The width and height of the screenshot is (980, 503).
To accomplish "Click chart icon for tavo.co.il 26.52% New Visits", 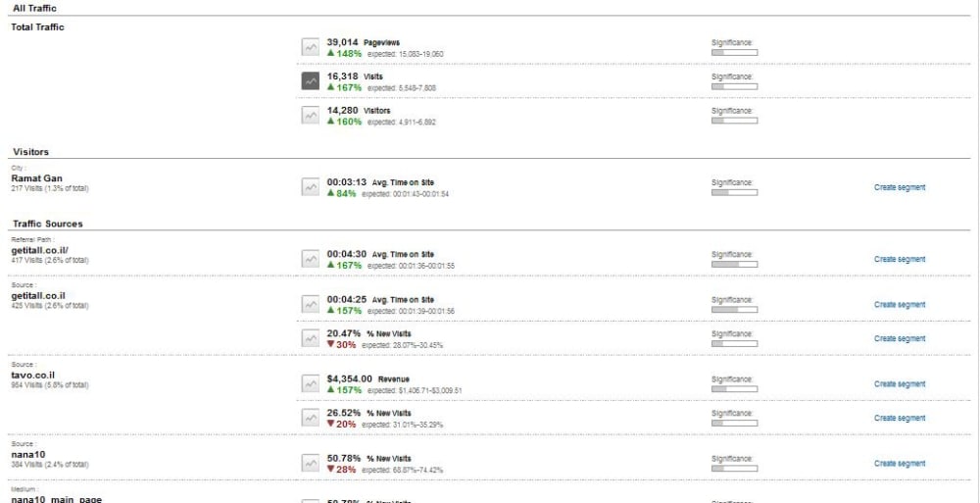I will (x=310, y=418).
